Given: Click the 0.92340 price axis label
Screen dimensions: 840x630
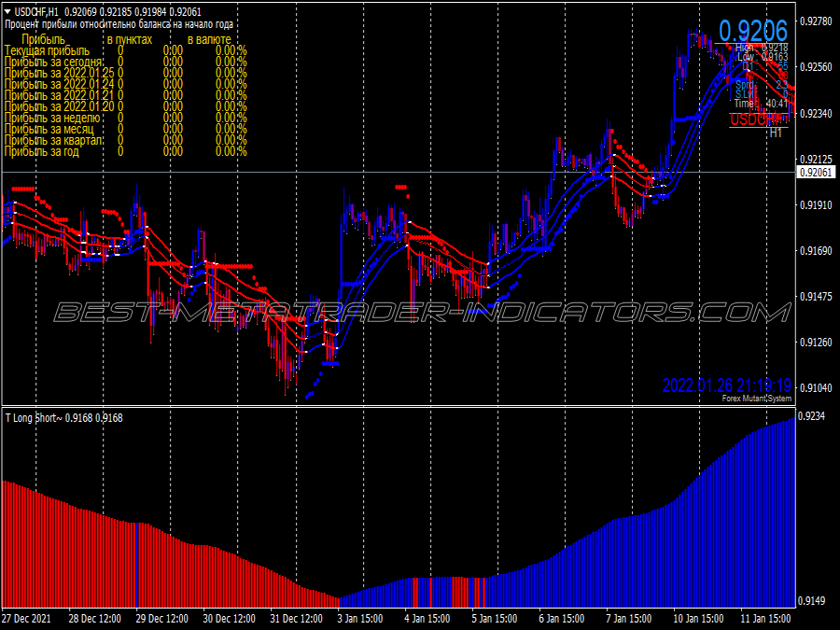Looking at the screenshot, I should click(x=816, y=113).
